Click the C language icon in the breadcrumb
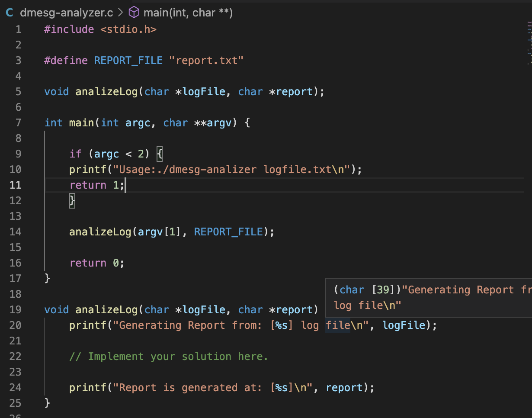Screen dimensions: 532x418 9,12
